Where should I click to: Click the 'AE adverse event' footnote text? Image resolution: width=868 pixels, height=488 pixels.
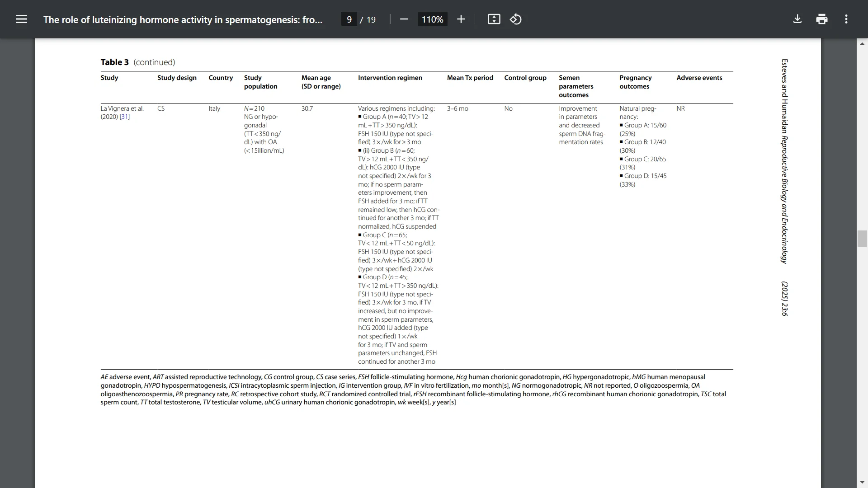[125, 377]
